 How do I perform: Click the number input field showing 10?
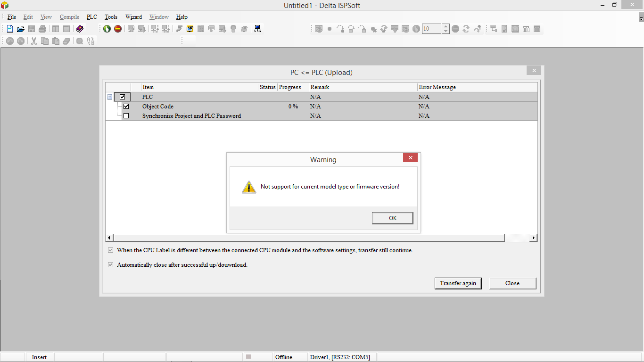pyautogui.click(x=431, y=29)
